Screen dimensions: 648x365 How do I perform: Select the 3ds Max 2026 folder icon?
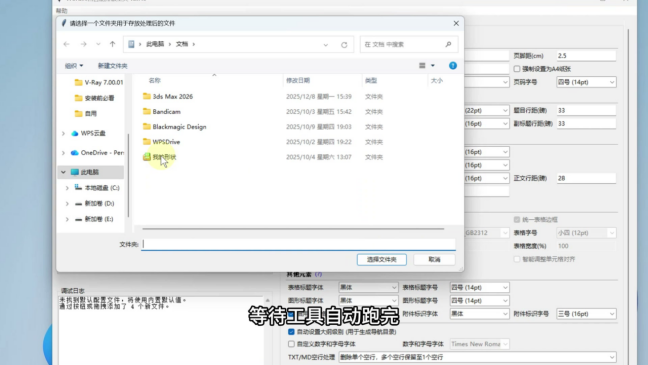coord(147,96)
